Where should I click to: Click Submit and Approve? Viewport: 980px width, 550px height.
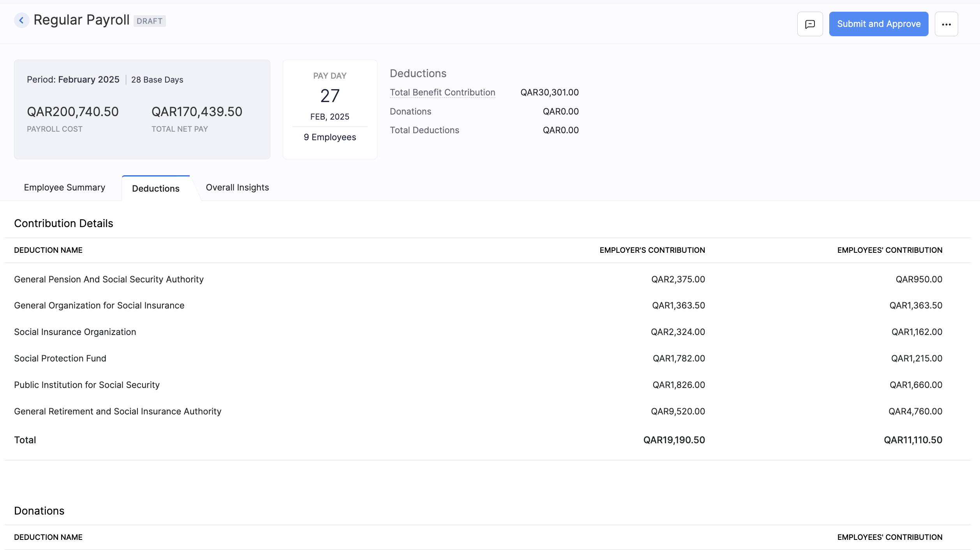[x=878, y=24]
